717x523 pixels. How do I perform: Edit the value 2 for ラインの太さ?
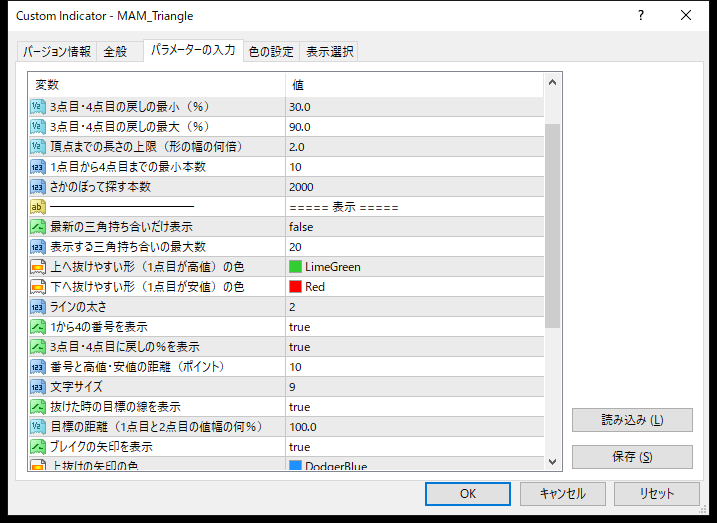tap(414, 307)
